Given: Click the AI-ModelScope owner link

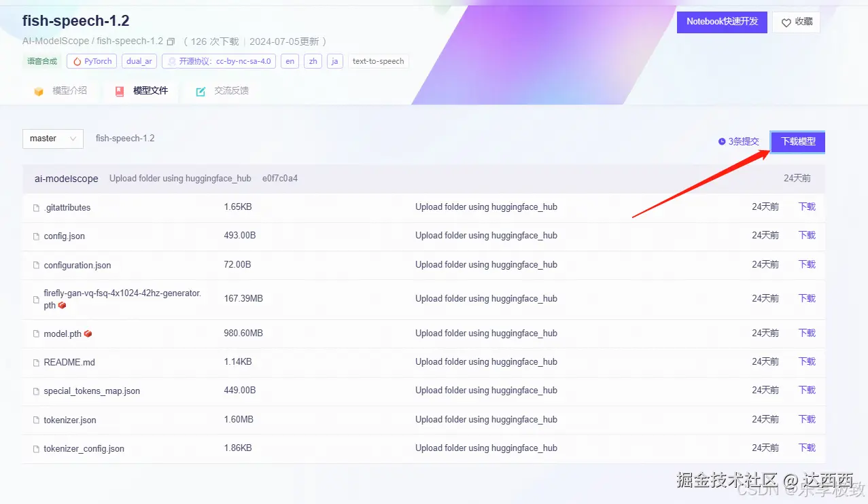Looking at the screenshot, I should 56,41.
